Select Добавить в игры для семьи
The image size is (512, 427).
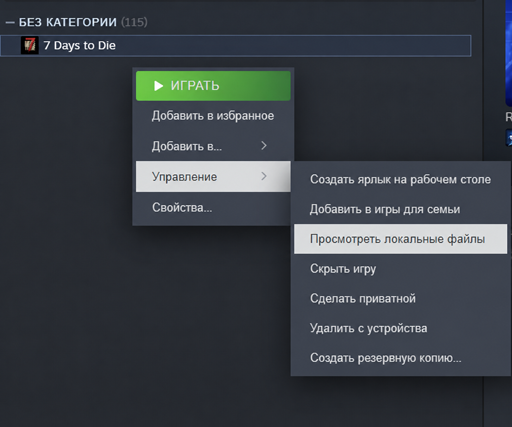[400, 209]
